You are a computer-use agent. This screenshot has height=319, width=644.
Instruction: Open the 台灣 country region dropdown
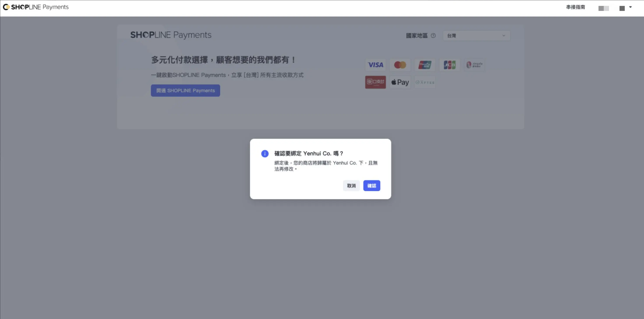point(476,35)
